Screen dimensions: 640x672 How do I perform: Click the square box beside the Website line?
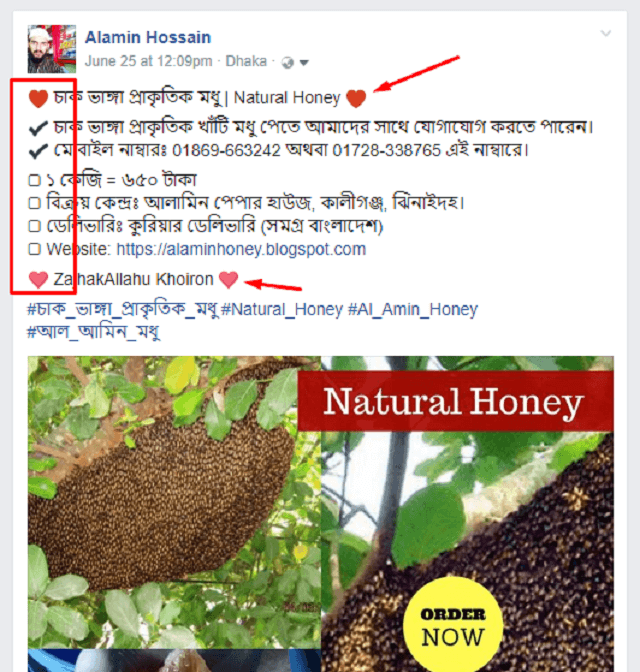tap(34, 249)
